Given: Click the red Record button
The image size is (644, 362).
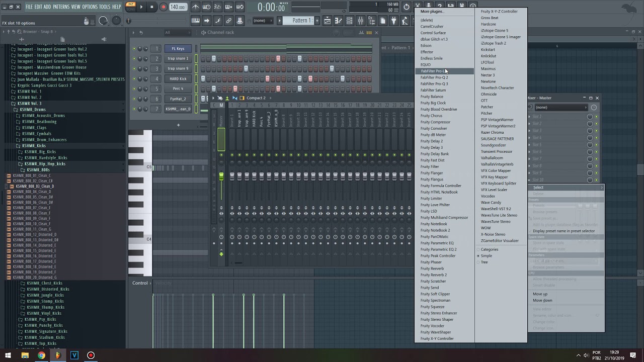Looking at the screenshot, I should 163,7.
